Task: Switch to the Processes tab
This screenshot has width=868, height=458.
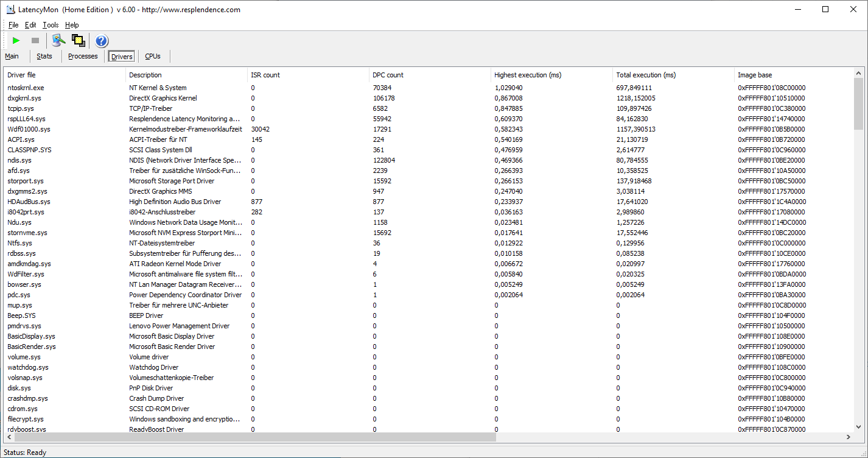Action: (x=83, y=56)
